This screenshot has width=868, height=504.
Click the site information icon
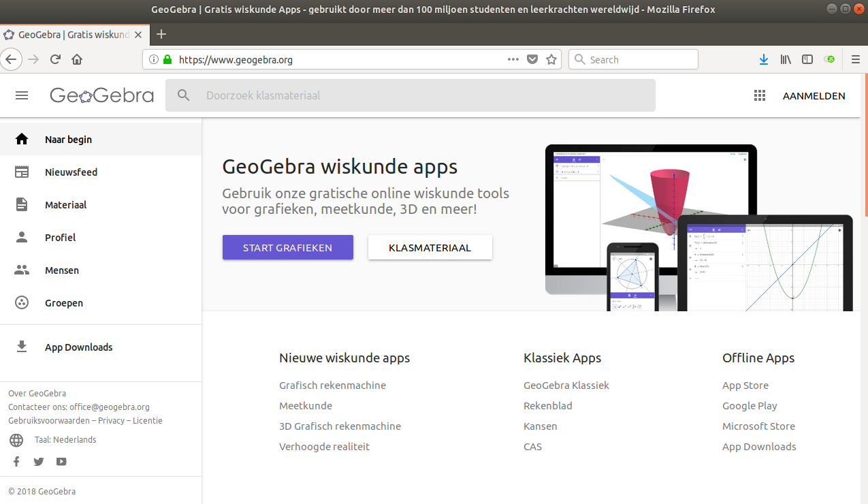coord(153,59)
